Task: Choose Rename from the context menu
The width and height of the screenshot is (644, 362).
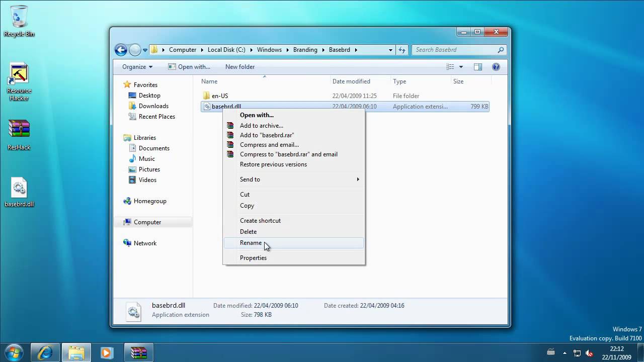Action: pos(293,243)
